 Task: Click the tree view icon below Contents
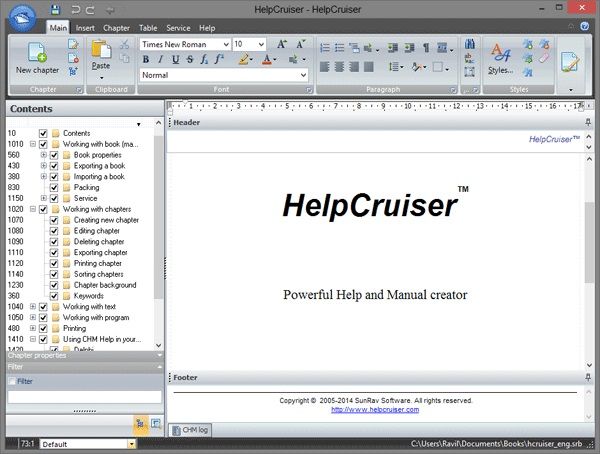pyautogui.click(x=140, y=424)
